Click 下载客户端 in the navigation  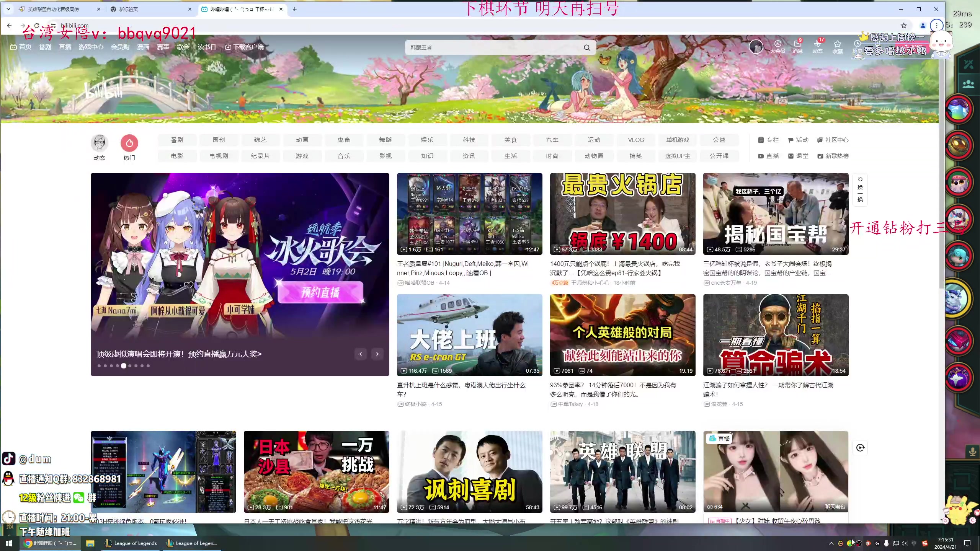[x=244, y=47]
